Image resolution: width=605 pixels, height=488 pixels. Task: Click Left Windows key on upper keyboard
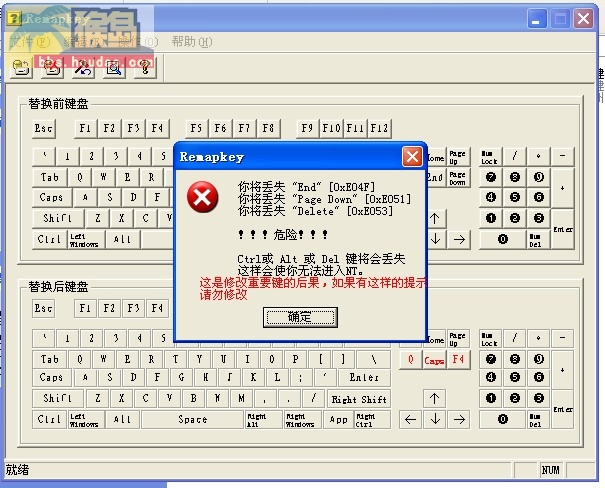point(86,239)
